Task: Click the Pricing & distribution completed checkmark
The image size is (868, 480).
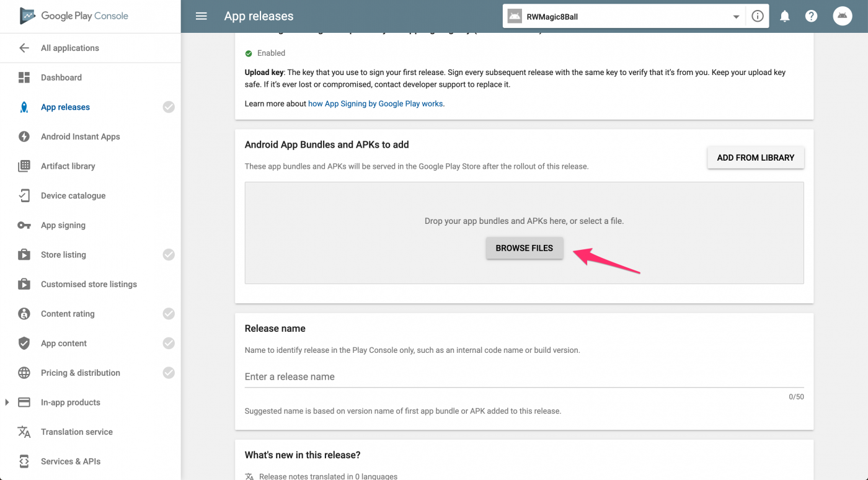Action: click(x=169, y=373)
